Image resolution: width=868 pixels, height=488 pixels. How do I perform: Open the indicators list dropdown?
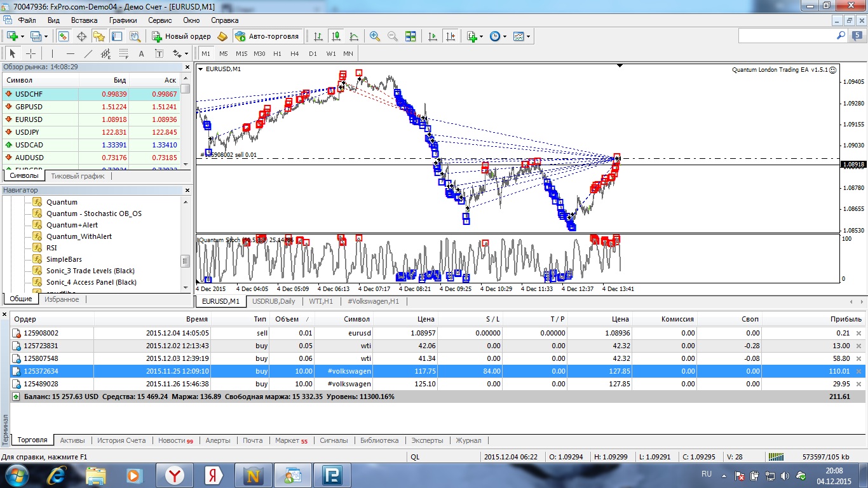tap(482, 36)
